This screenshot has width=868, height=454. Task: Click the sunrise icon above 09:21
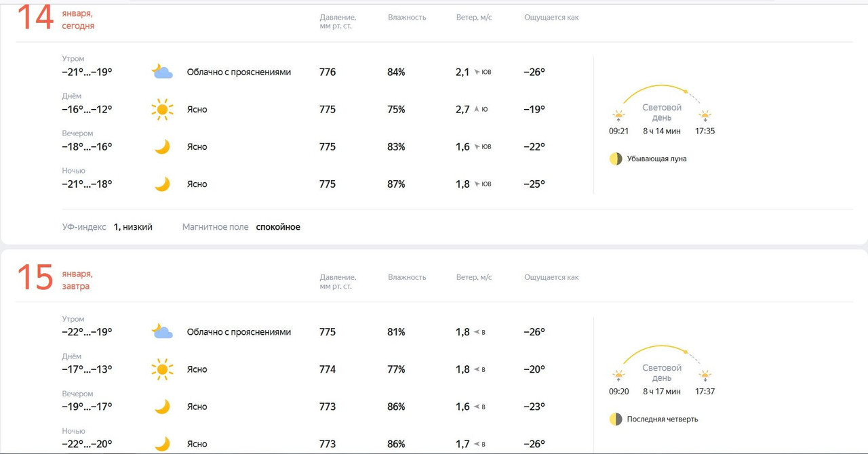(x=618, y=116)
